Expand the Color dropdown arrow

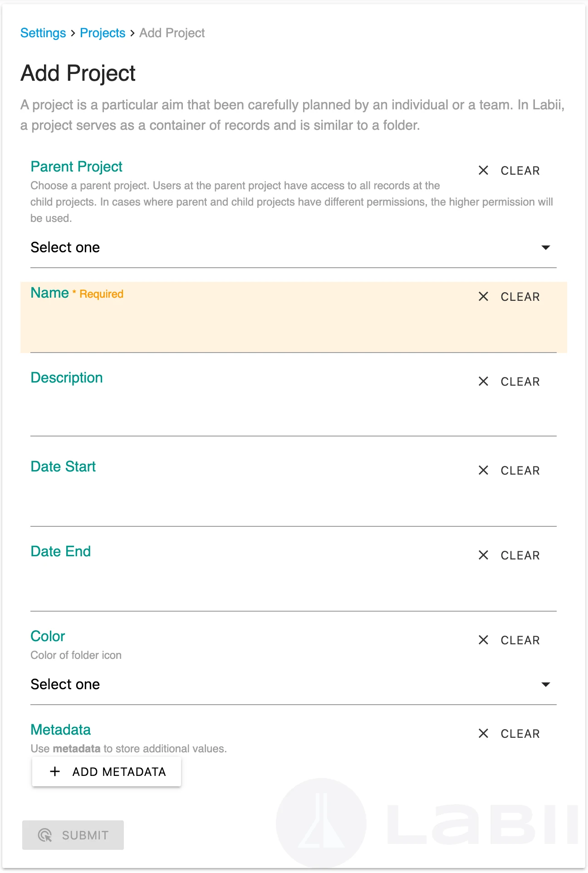pos(546,684)
